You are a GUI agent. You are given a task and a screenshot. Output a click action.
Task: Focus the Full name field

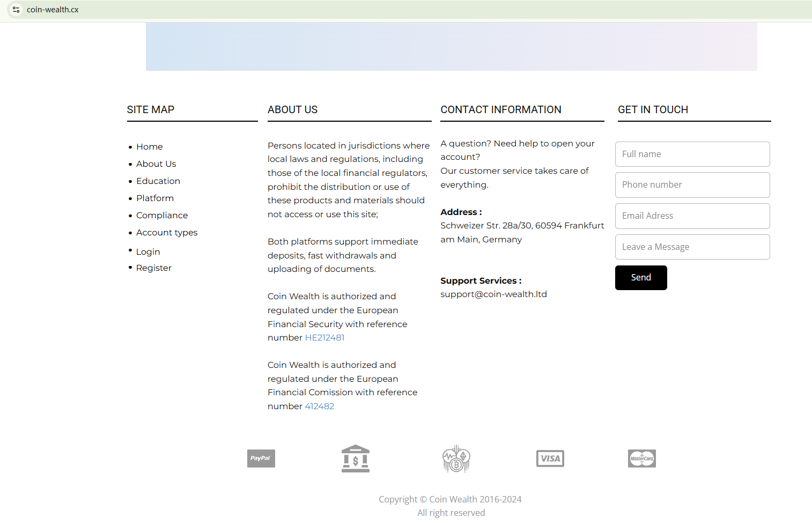[x=692, y=154]
